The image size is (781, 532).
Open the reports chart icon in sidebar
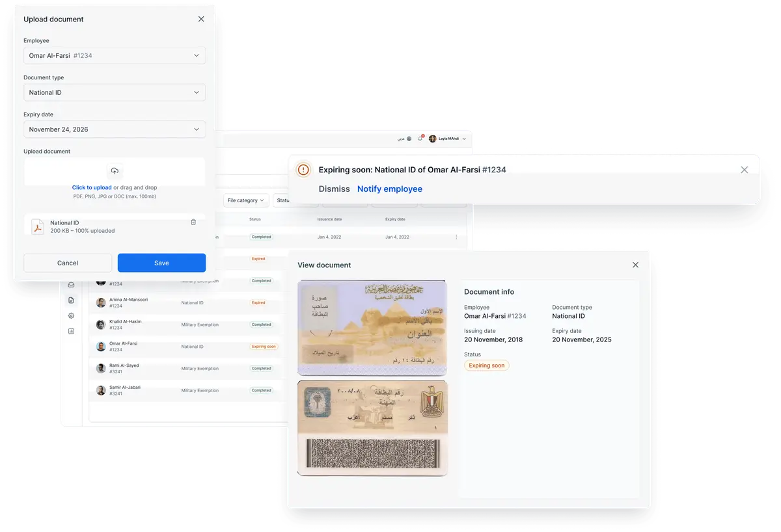pos(72,331)
